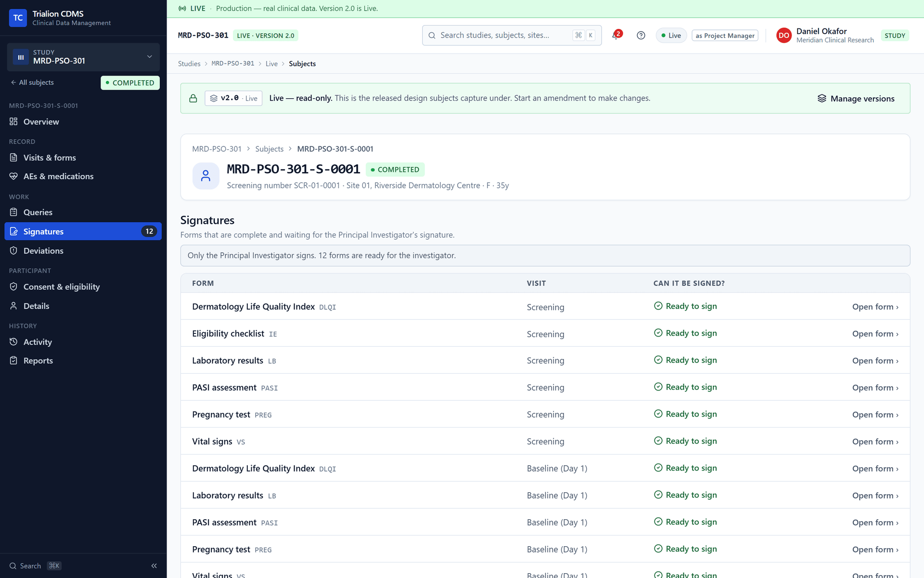The image size is (924, 578).
Task: Focus the search studies, subjects, sites field
Action: pos(512,35)
